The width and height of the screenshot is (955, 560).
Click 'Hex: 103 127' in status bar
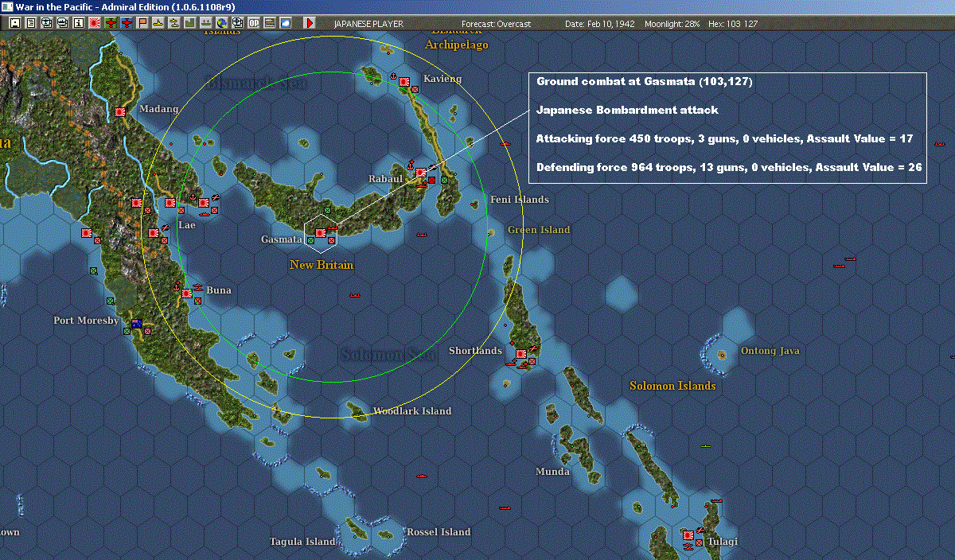tap(732, 24)
